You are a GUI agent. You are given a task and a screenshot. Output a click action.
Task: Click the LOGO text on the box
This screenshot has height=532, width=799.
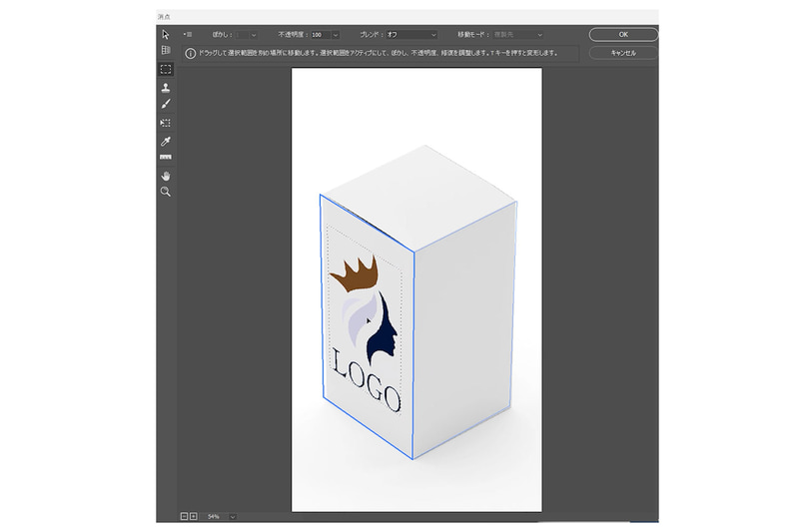pyautogui.click(x=366, y=379)
